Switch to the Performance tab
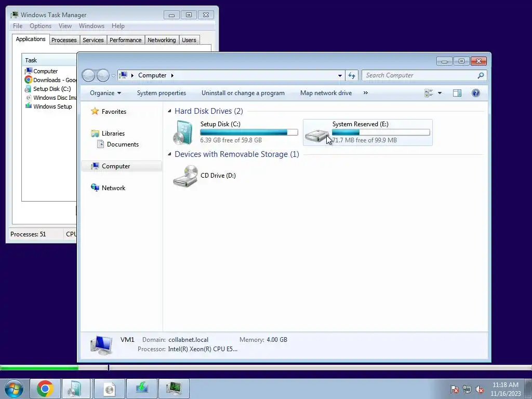The image size is (532, 399). coord(126,40)
